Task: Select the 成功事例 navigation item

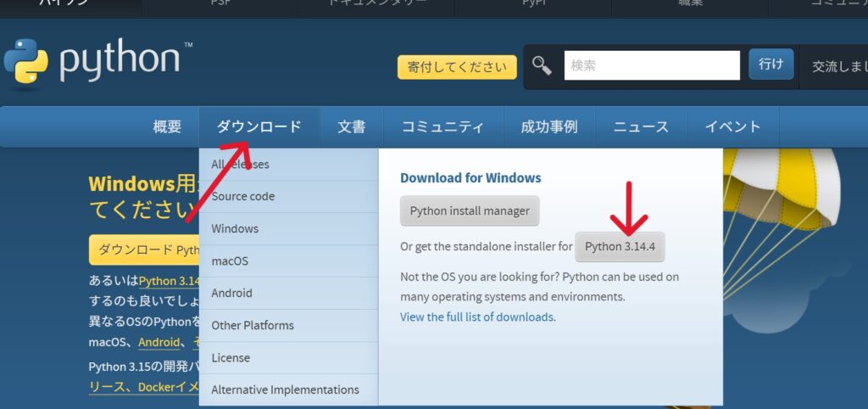Action: (x=549, y=127)
